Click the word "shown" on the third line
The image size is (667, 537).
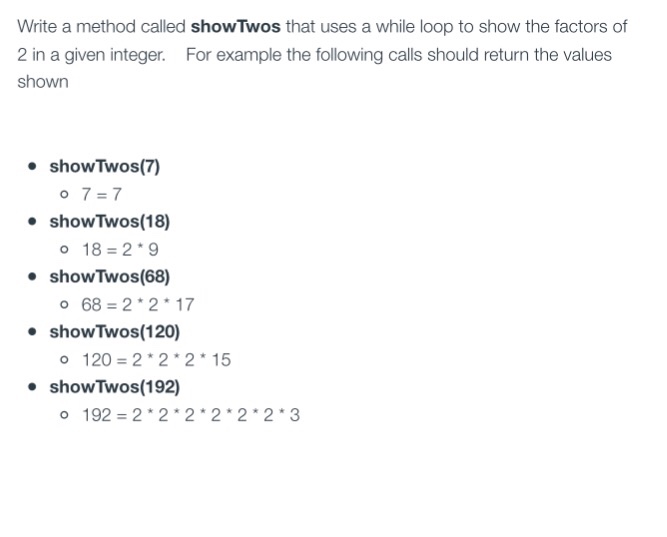click(42, 82)
